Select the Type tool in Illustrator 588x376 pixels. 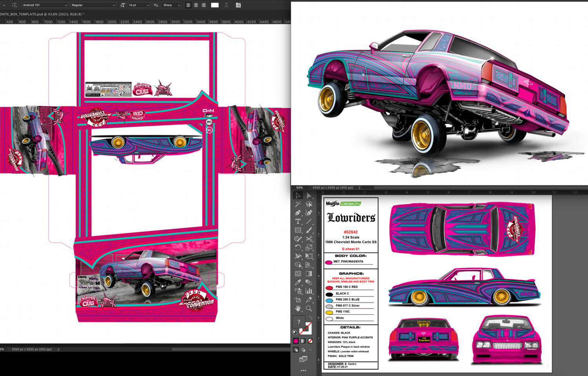point(298,222)
